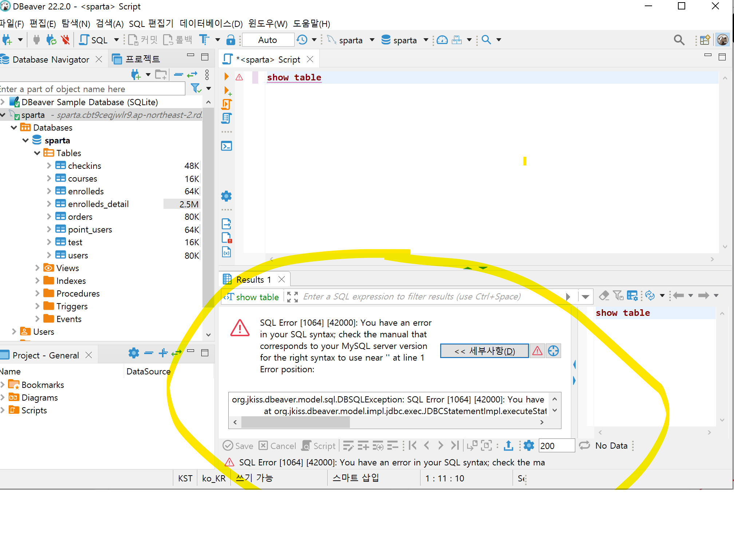Click the red Disconnect plug icon
This screenshot has width=734, height=560.
click(x=66, y=40)
